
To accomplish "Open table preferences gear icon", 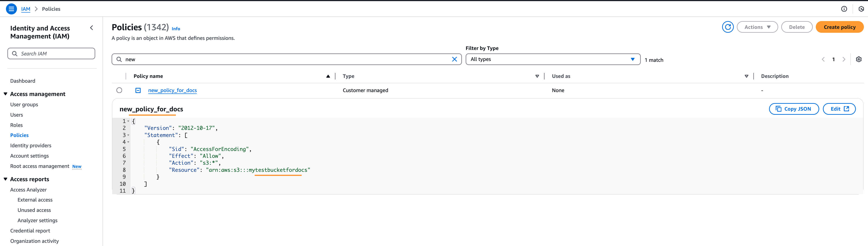I will [859, 59].
